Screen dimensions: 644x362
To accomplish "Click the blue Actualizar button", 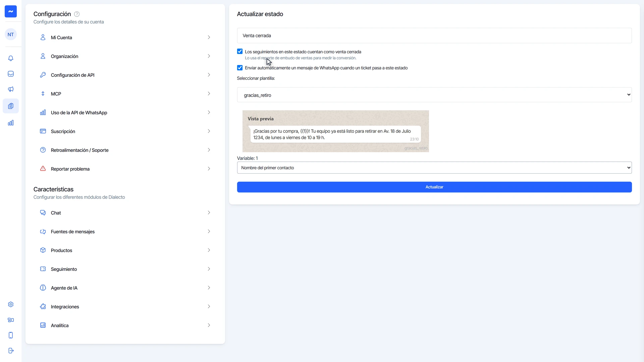I will pos(434,187).
